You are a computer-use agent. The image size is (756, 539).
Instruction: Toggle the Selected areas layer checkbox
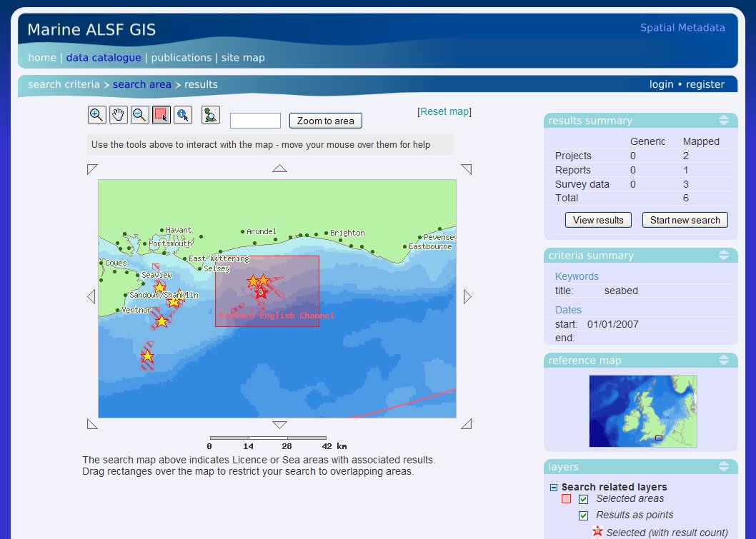[583, 500]
